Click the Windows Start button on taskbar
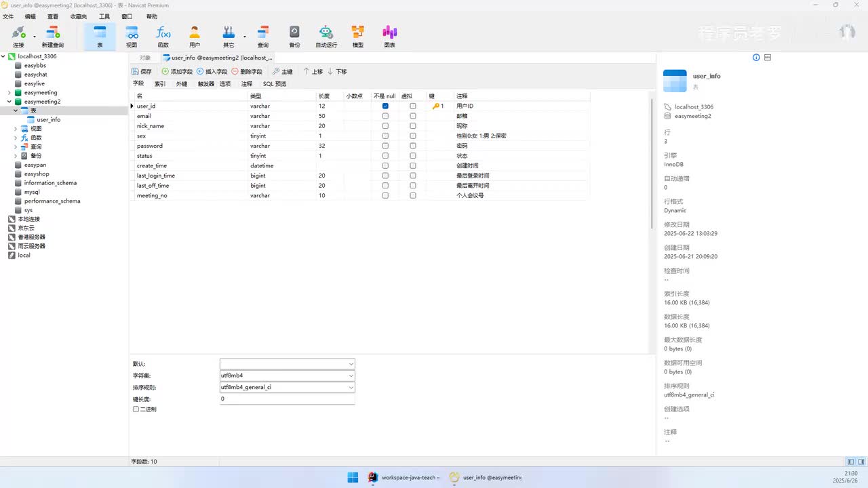Viewport: 868px width, 488px height. [353, 477]
